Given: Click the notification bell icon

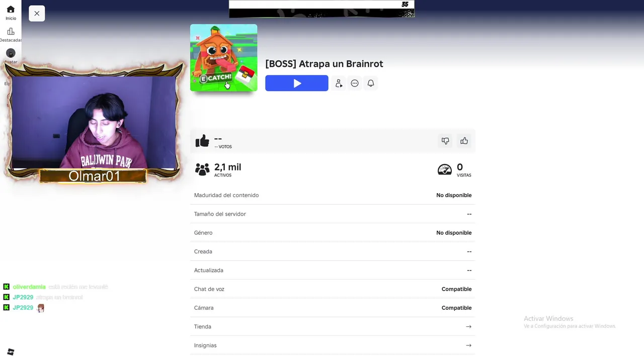Looking at the screenshot, I should click(x=371, y=83).
